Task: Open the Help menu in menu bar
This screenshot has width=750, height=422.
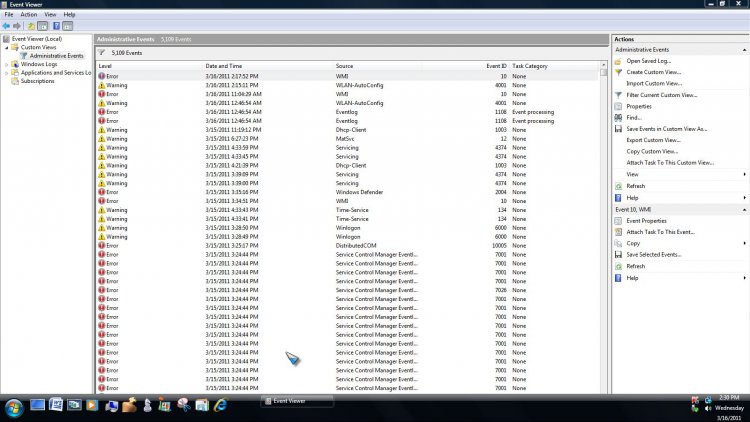Action: 69,15
